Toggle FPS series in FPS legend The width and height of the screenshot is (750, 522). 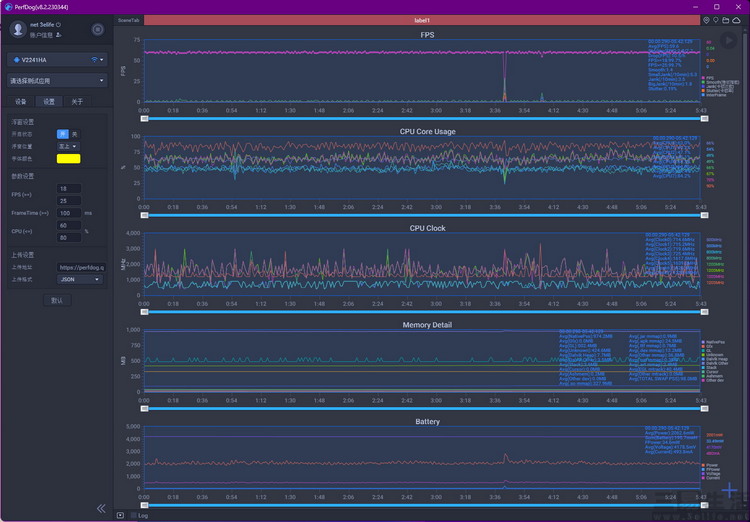coord(708,78)
